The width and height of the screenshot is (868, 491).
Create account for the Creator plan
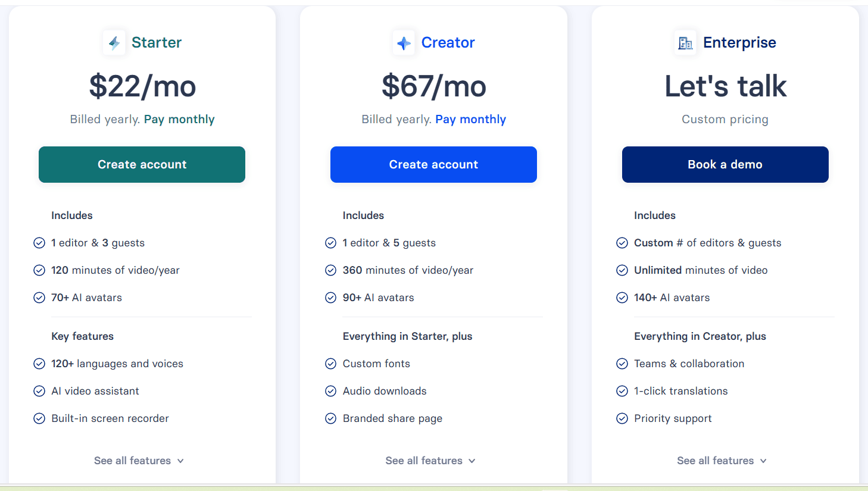(433, 164)
